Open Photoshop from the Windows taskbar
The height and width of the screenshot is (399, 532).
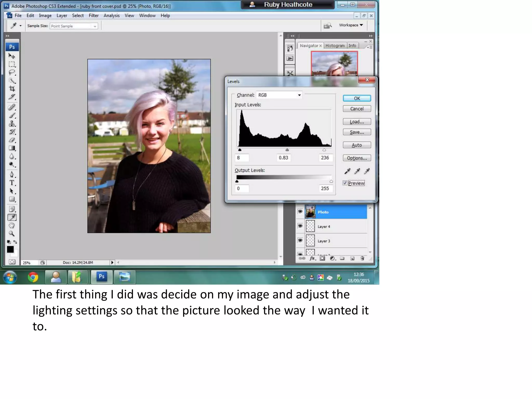(x=102, y=277)
